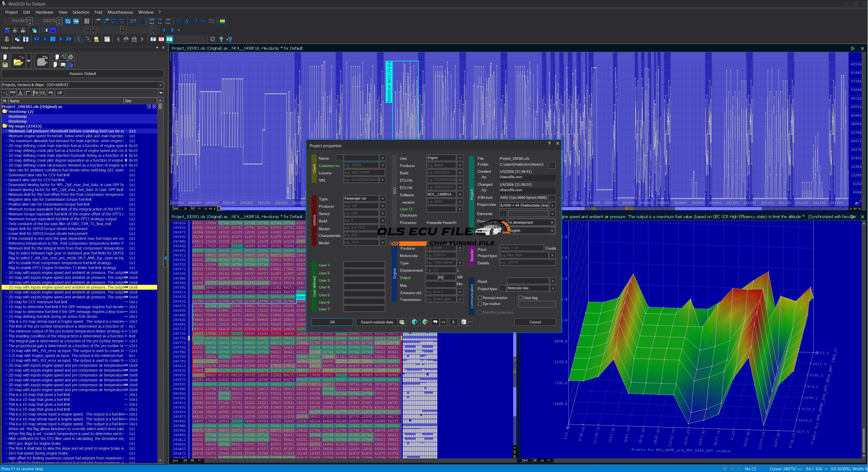The height and width of the screenshot is (472, 868).
Task: Click the Customer no input field
Action: 361,165
